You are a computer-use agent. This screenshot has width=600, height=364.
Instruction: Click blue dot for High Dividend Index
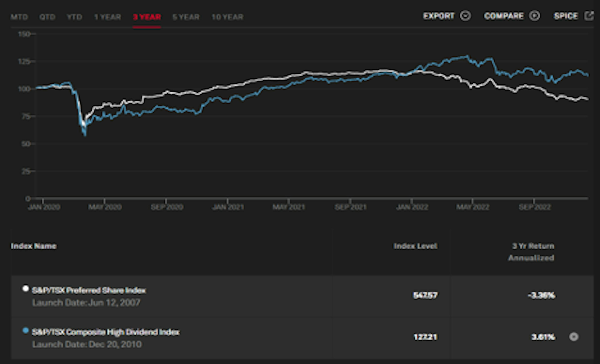[x=25, y=331]
